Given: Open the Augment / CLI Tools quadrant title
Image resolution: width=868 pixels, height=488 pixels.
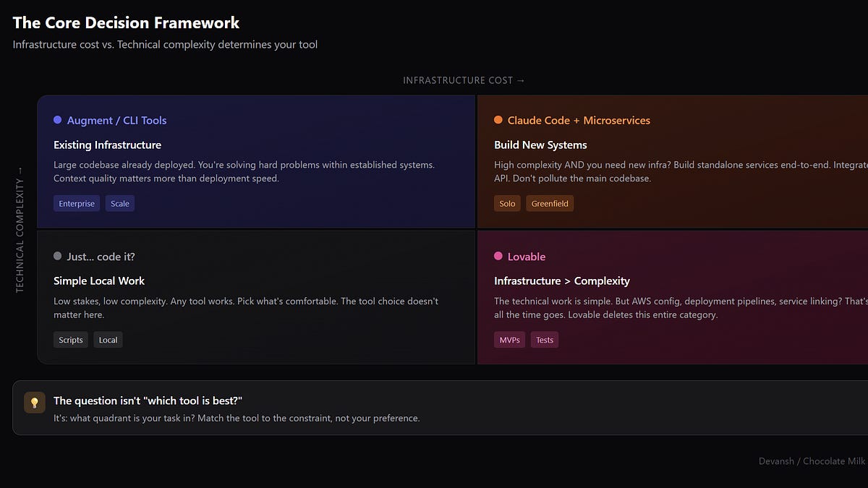Looking at the screenshot, I should click(x=116, y=121).
